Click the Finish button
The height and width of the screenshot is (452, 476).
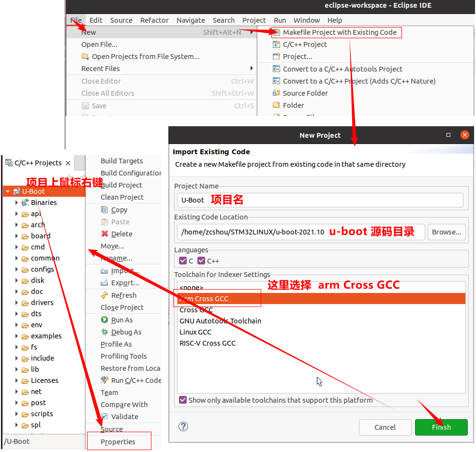tap(441, 427)
